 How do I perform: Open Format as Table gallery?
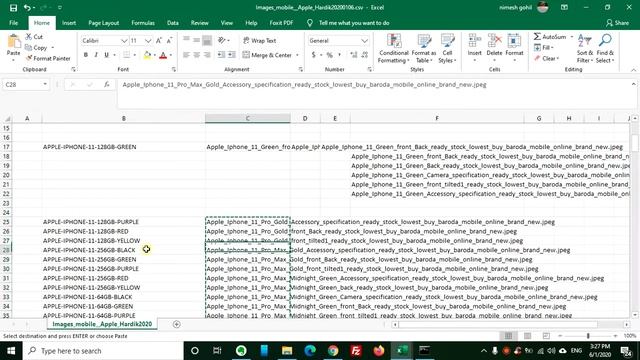coord(424,49)
